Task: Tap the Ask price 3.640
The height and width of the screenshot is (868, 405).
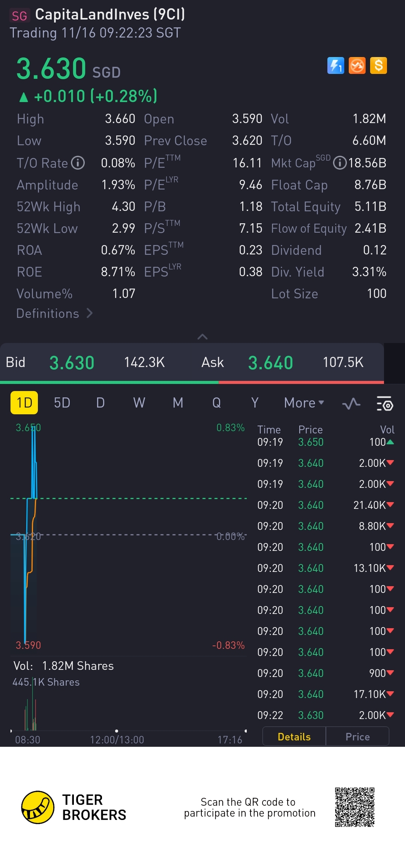Action: pos(270,363)
